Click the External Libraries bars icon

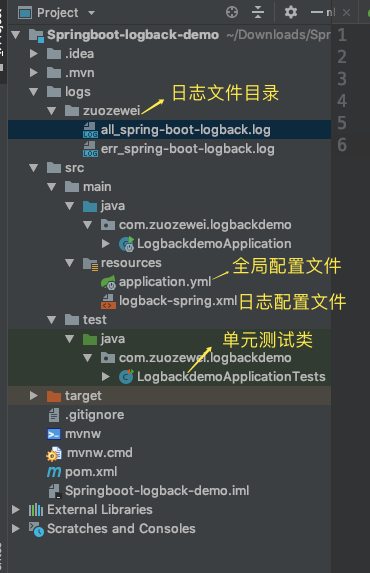[x=36, y=509]
